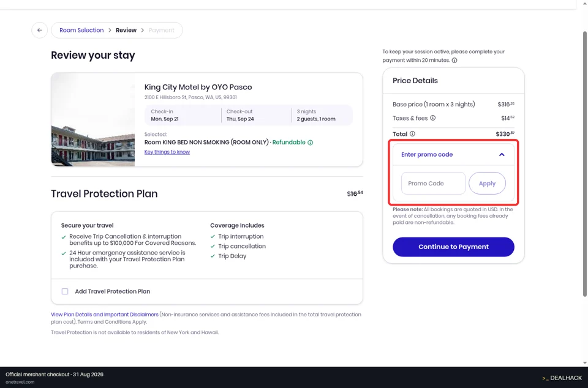This screenshot has height=388, width=588.
Task: Go back using the arrow button
Action: pos(39,31)
